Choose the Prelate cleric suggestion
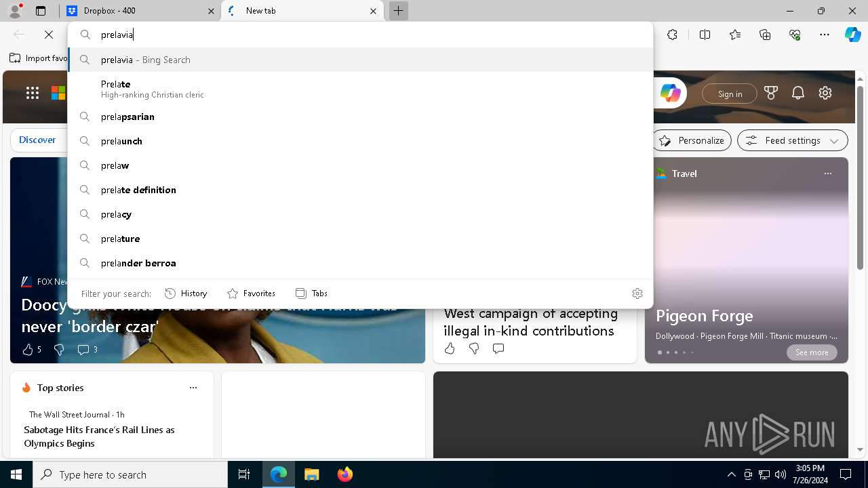868x488 pixels. click(360, 89)
